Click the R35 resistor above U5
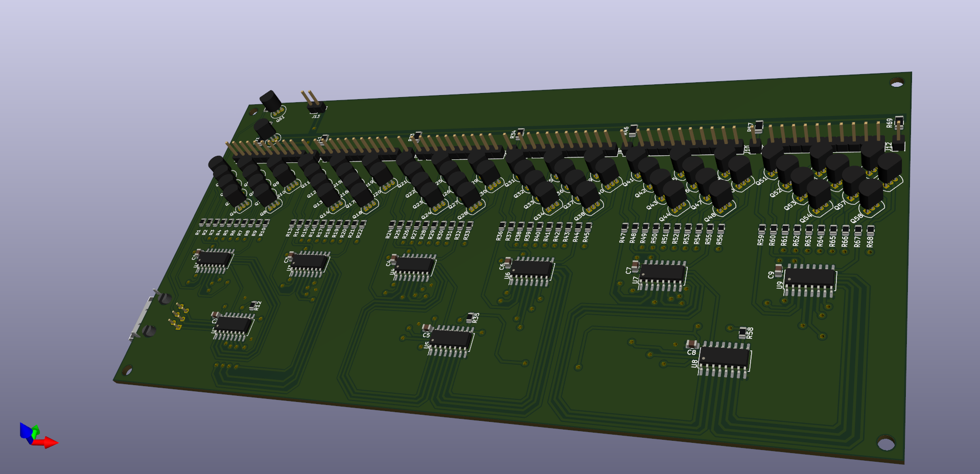This screenshot has width=980, height=474. coord(470,318)
